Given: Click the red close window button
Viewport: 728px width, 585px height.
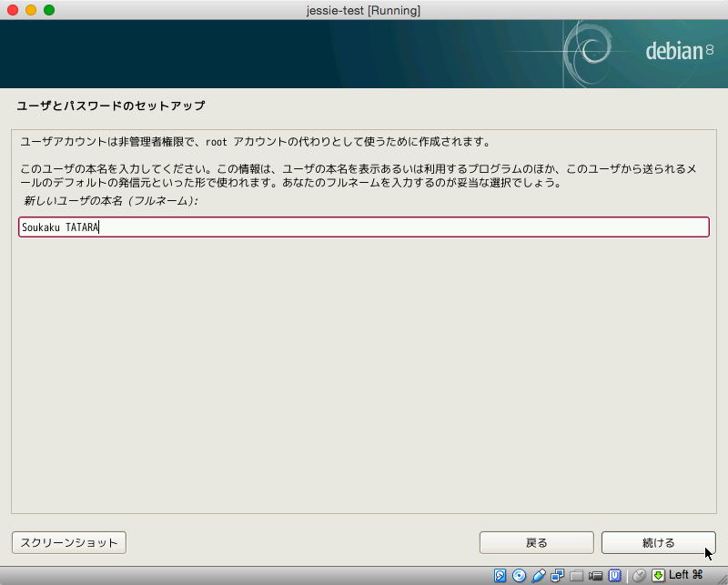Looking at the screenshot, I should click(13, 10).
